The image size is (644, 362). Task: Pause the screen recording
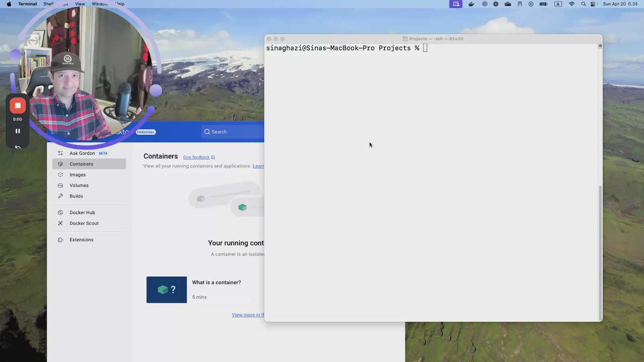(18, 131)
